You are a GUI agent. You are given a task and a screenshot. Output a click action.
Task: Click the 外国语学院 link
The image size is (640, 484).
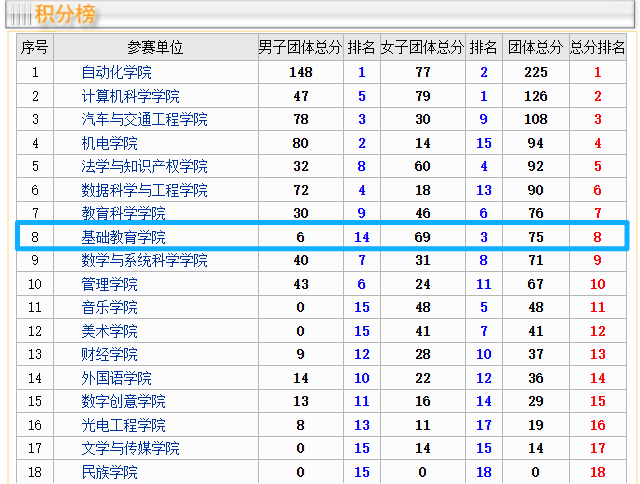pos(116,378)
